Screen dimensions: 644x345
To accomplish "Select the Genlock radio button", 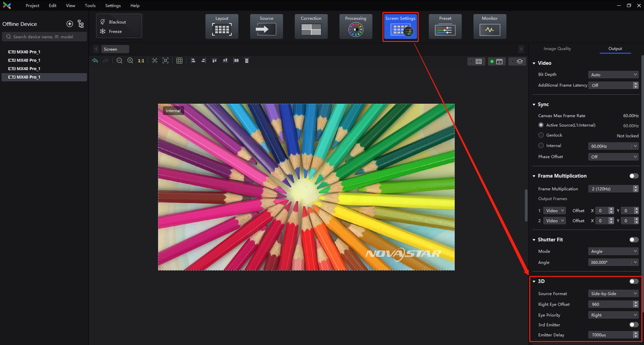I will (541, 135).
